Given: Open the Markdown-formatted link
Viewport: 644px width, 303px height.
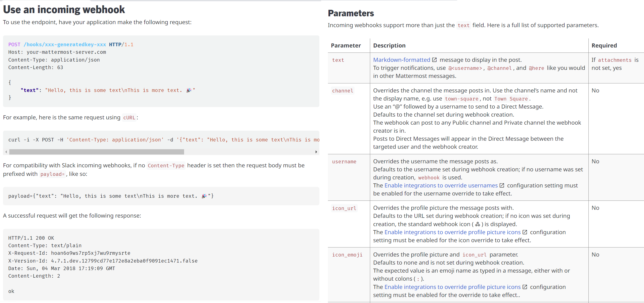Looking at the screenshot, I should coord(401,60).
